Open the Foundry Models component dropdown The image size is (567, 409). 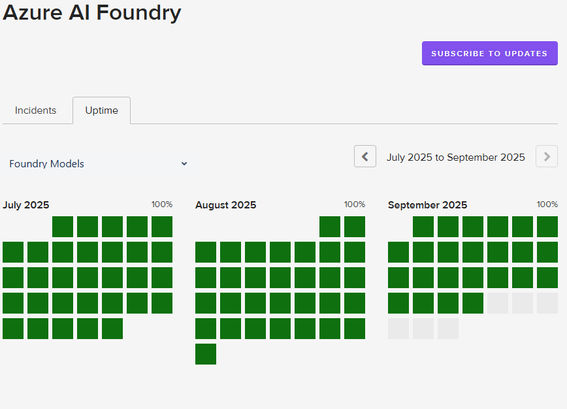[x=98, y=164]
